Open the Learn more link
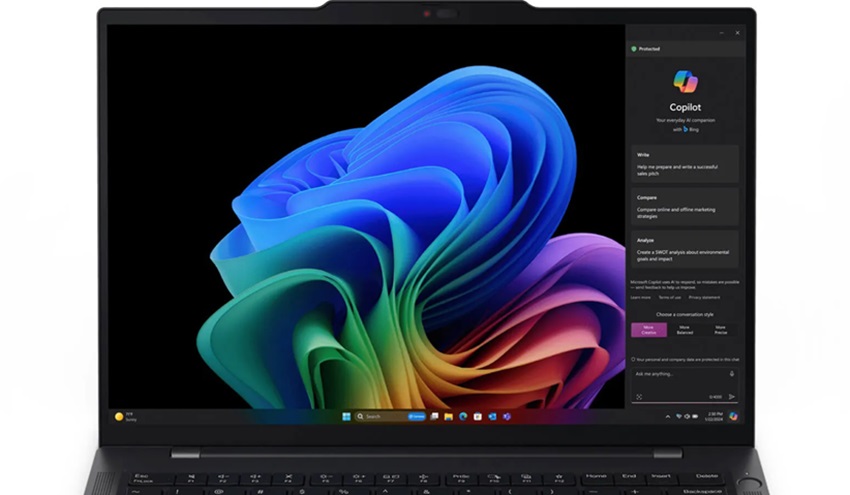Screen dimensions: 850x495 [x=640, y=297]
